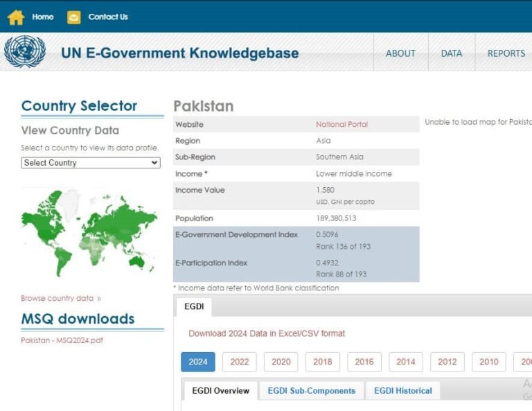Open the ABOUT menu

400,53
